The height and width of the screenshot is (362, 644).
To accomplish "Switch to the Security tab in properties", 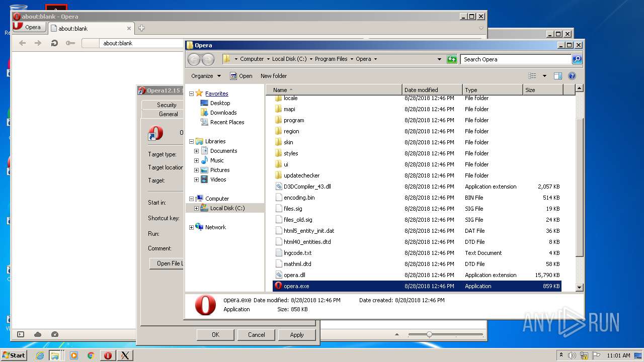I will 167,105.
